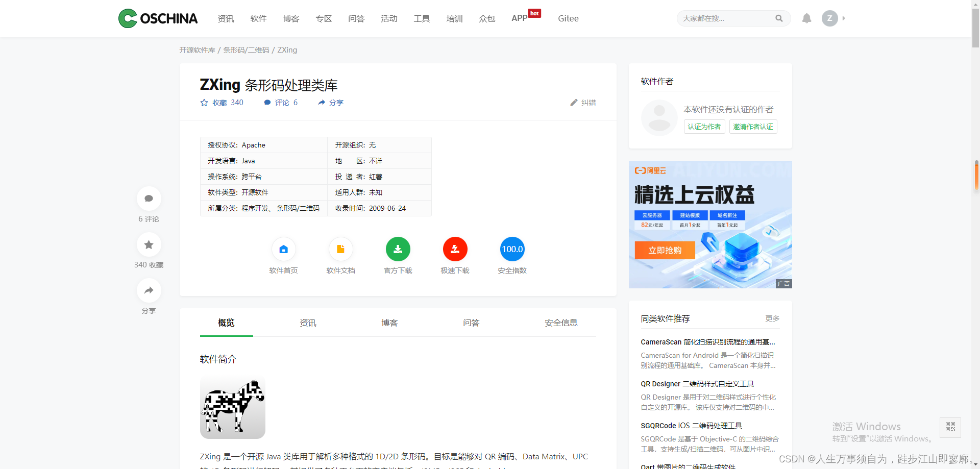The height and width of the screenshot is (469, 980).
Task: Open the CameraScan recommendation link
Action: [707, 342]
